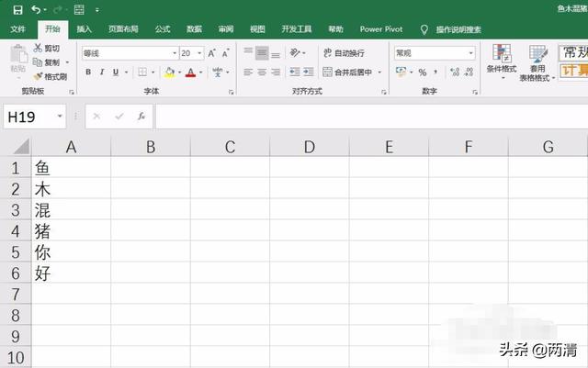Click the Cut (剪切) scissors icon
Screen dimensions: 588x368
click(50, 48)
